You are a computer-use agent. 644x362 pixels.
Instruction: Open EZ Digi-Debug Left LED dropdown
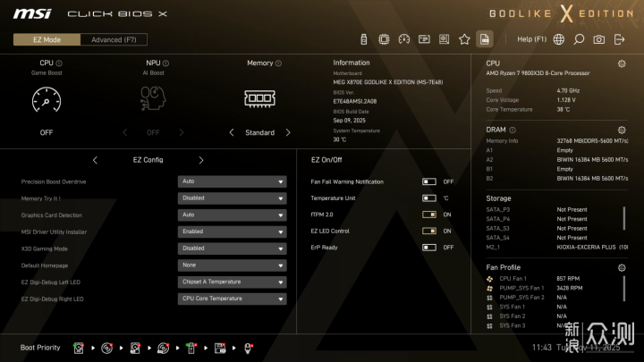click(x=232, y=282)
